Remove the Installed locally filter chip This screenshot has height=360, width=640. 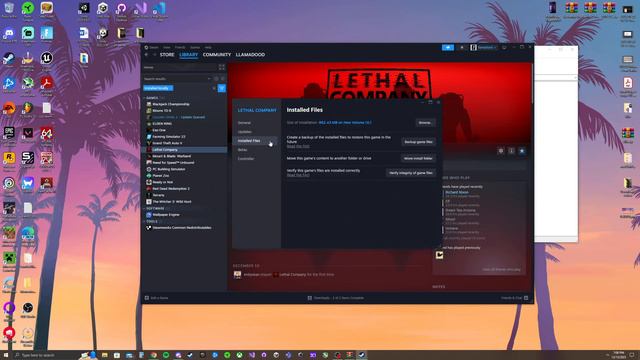(158, 88)
